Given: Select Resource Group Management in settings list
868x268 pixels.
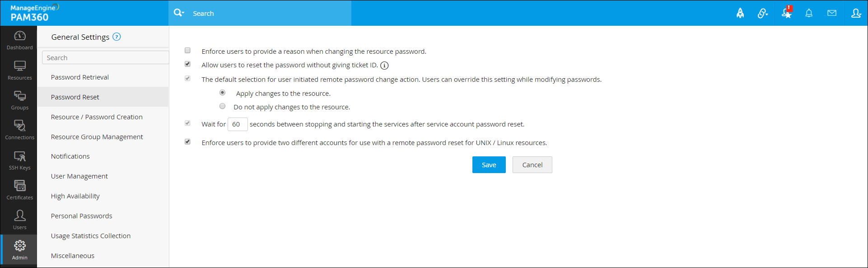Looking at the screenshot, I should (97, 137).
